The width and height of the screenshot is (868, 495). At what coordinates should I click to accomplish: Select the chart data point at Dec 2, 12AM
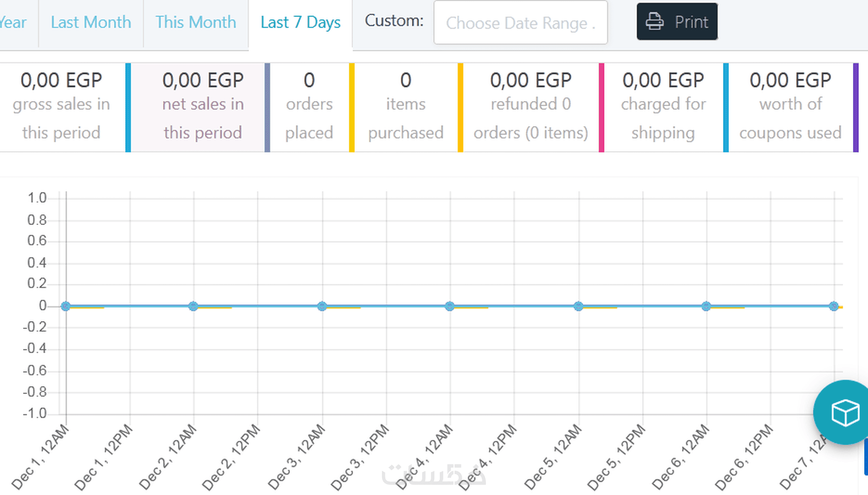pos(193,306)
